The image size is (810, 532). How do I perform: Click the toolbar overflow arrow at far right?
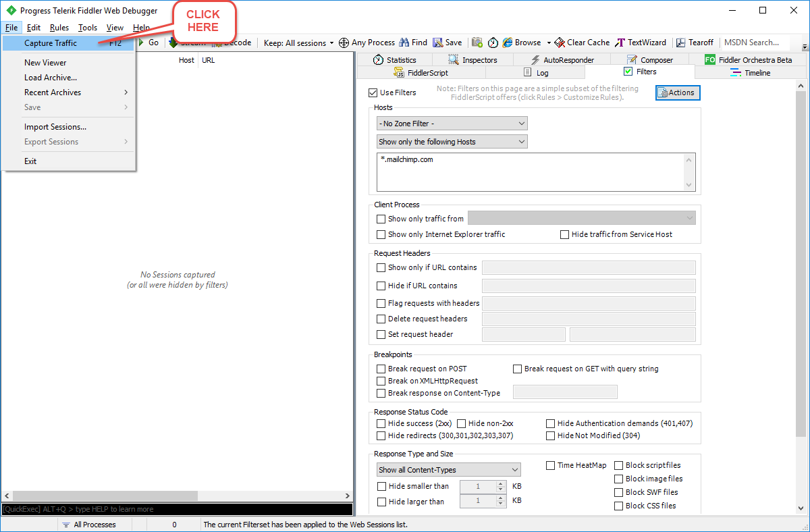[x=805, y=47]
